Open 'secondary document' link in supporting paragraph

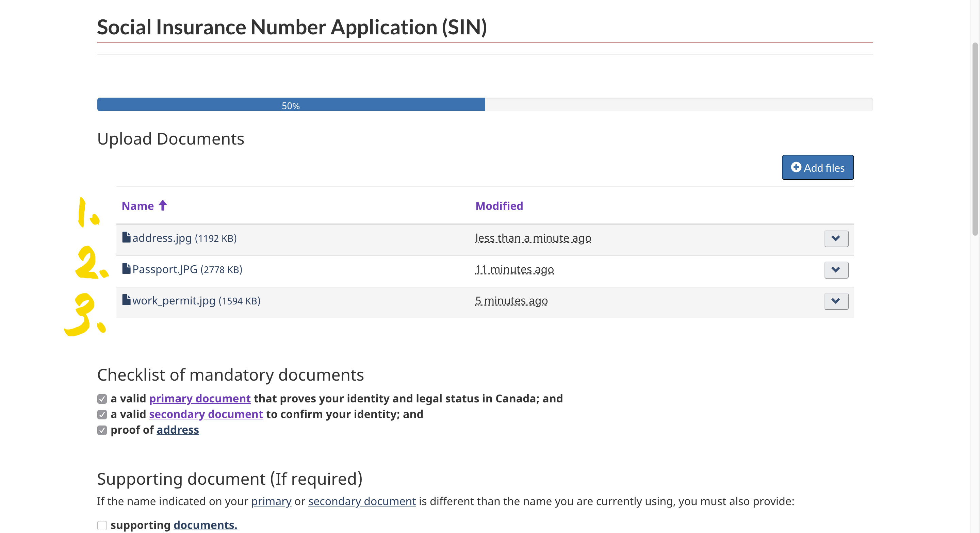(362, 501)
